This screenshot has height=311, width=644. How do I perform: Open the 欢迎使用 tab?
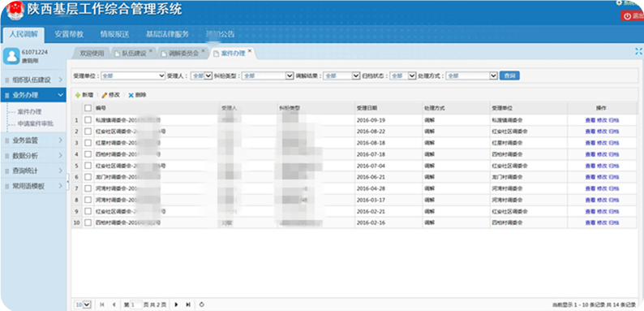pos(92,53)
